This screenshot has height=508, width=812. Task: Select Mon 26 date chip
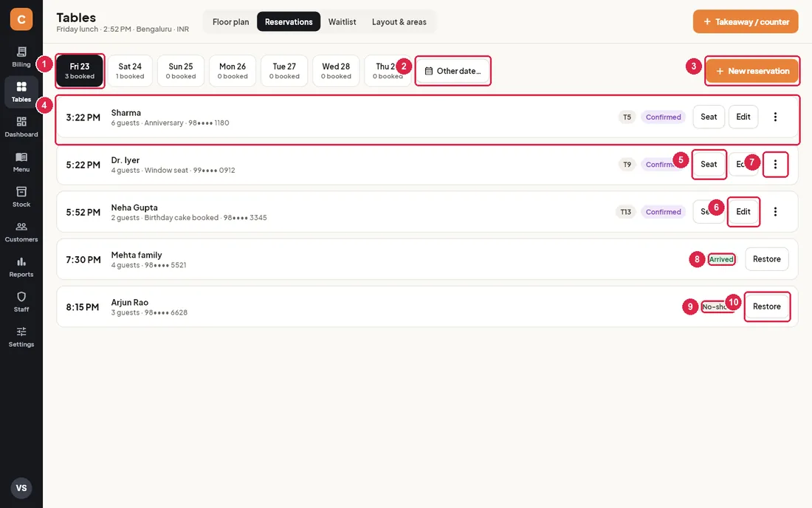tap(233, 71)
